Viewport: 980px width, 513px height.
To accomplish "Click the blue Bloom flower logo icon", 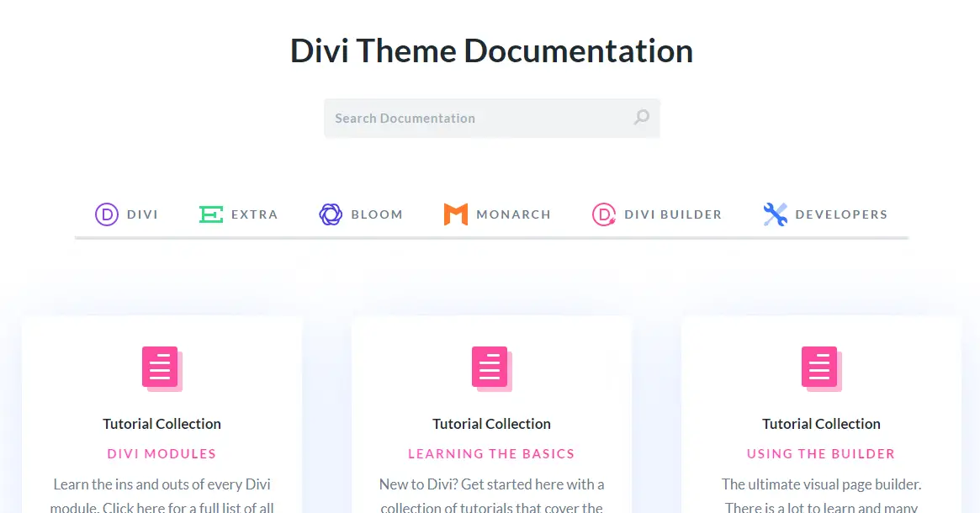I will pos(331,214).
